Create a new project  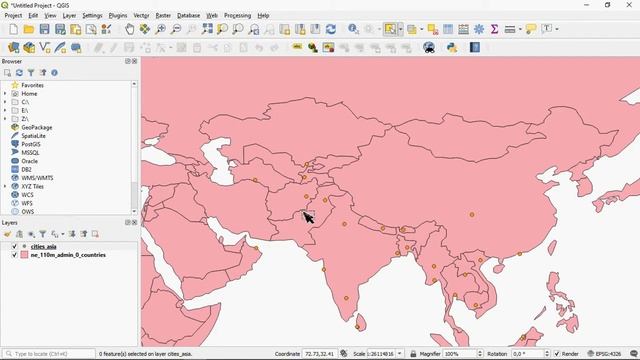pos(13,29)
